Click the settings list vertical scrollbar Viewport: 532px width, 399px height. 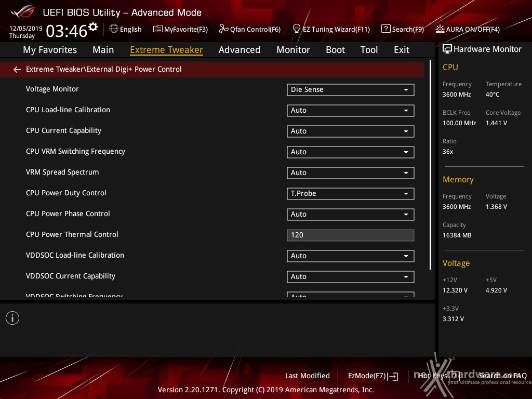[x=430, y=165]
